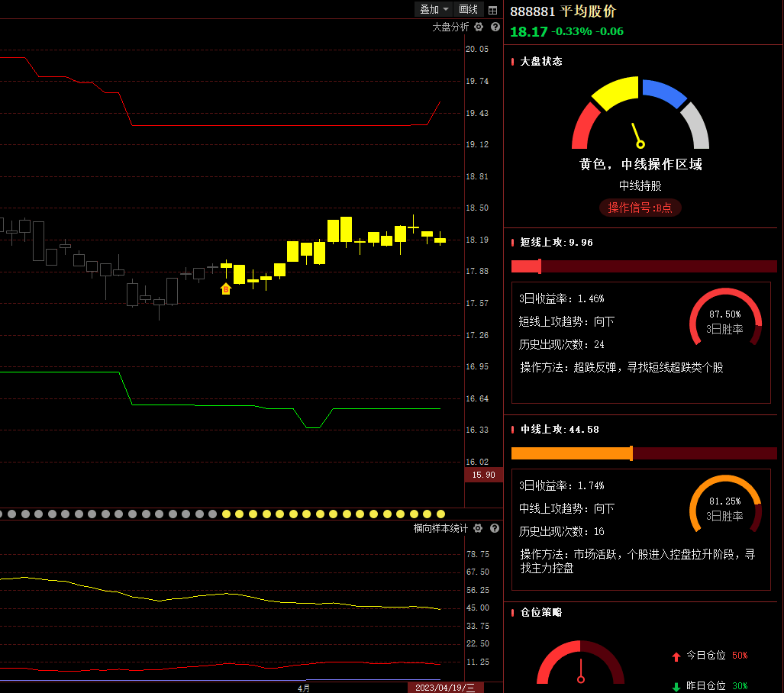Click the 超跌反弹 操作方法 text in 短线 box
The image size is (784, 693).
point(621,368)
